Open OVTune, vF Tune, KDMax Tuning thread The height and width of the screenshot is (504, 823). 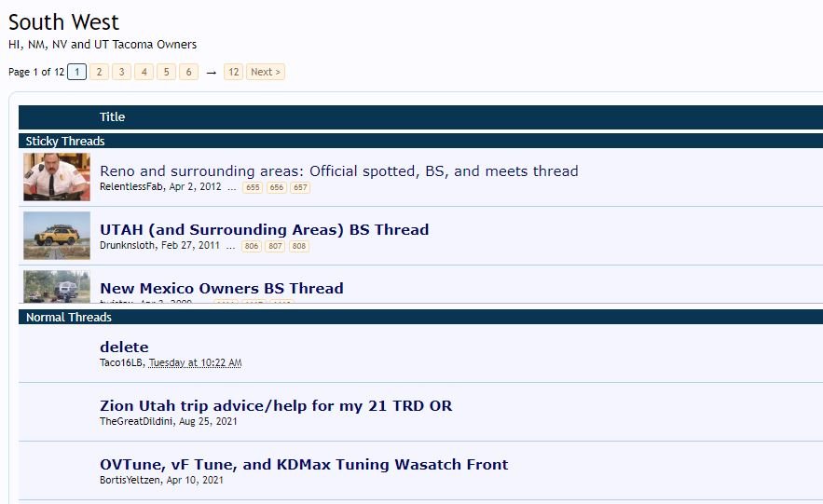click(304, 465)
